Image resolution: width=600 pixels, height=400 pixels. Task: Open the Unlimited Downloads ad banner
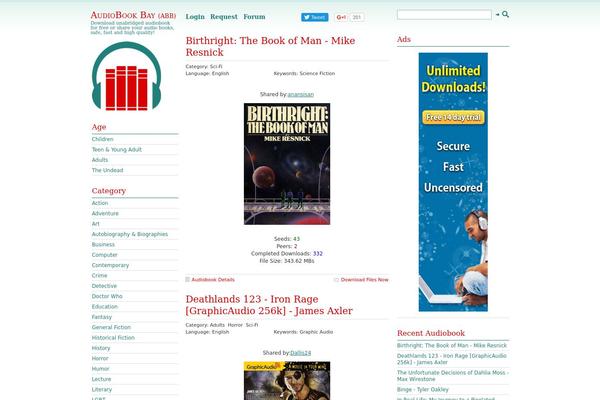[x=453, y=182]
